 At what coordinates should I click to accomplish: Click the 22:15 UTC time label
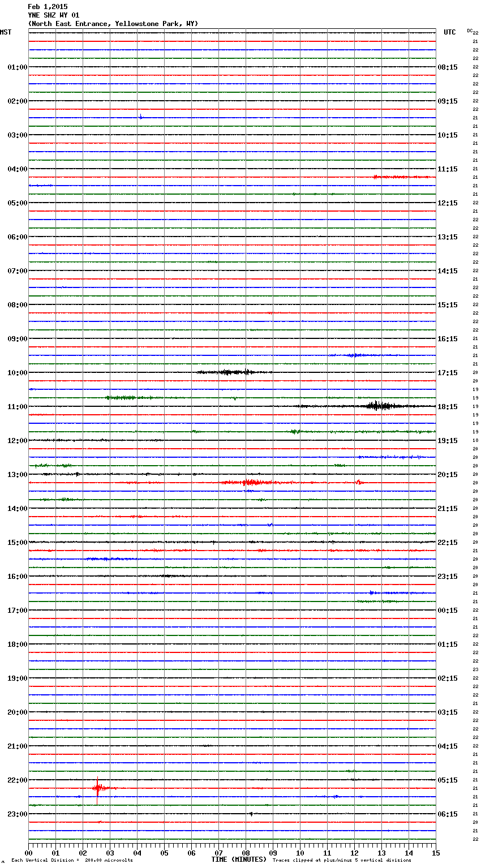448,543
